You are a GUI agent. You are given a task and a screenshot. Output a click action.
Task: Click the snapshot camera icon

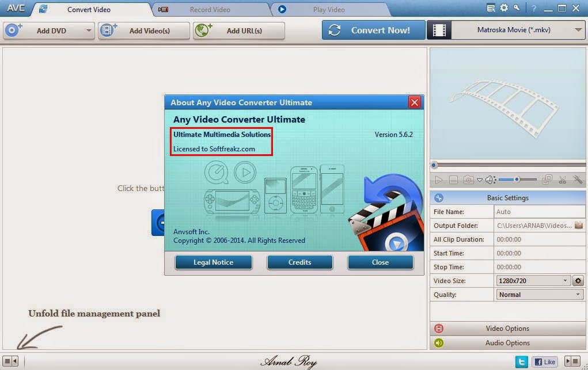coord(468,180)
